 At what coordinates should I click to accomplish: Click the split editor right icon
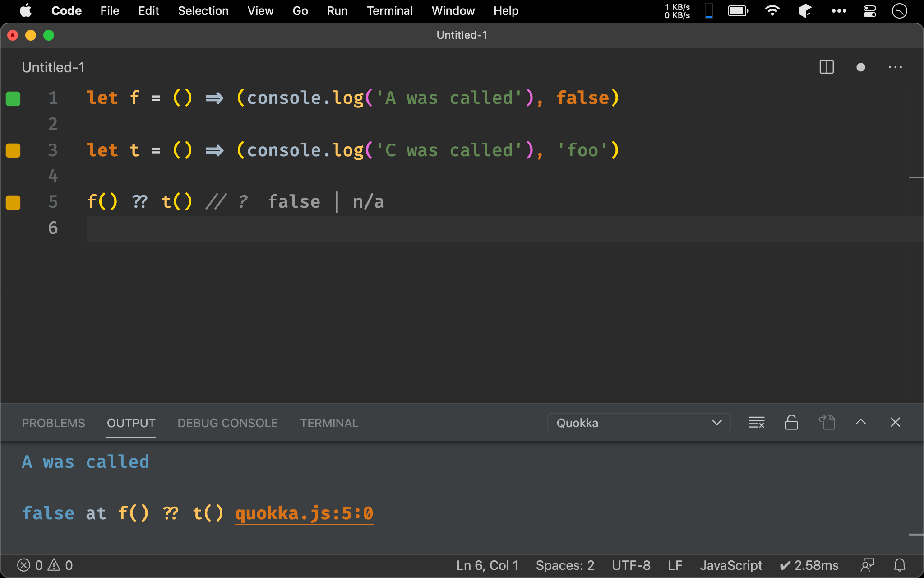(x=826, y=67)
